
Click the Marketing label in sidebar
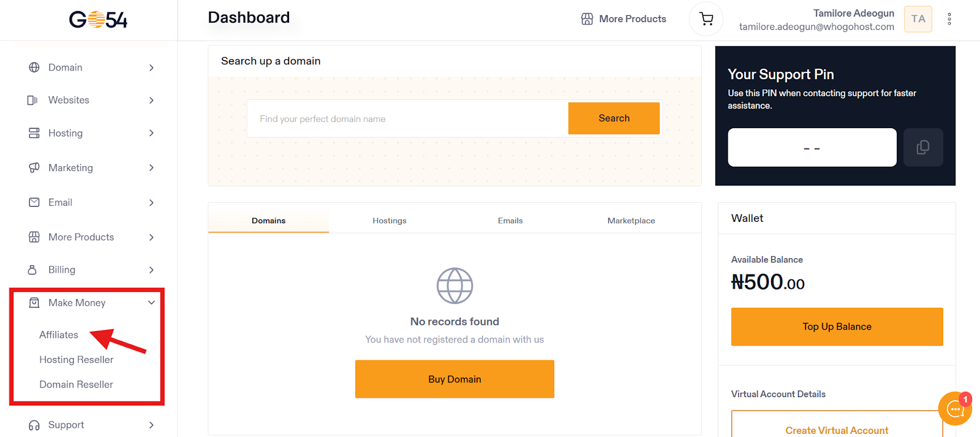[71, 167]
